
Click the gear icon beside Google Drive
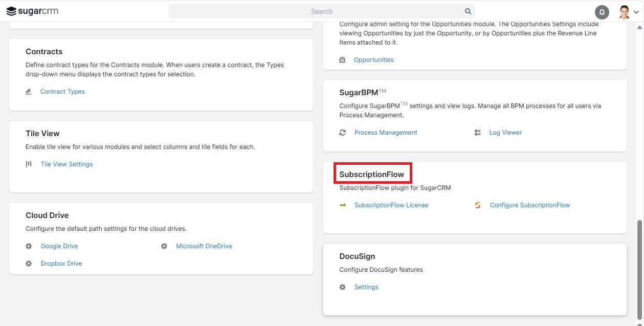[29, 246]
